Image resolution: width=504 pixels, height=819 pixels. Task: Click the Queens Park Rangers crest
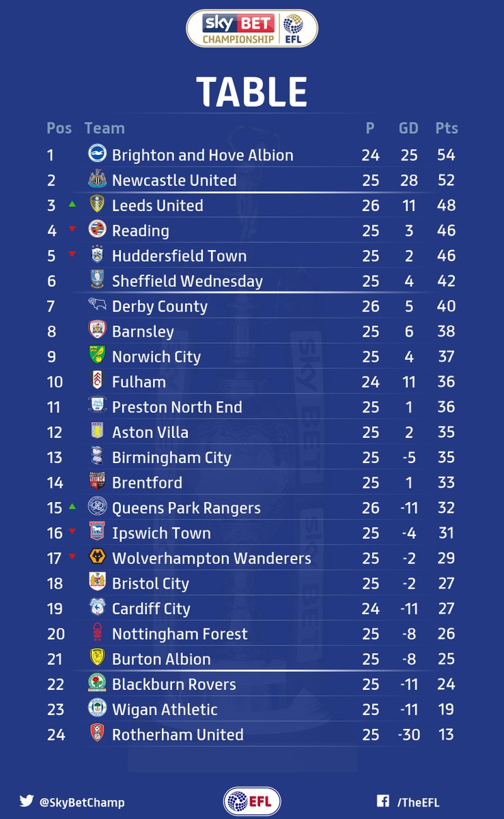(x=97, y=506)
